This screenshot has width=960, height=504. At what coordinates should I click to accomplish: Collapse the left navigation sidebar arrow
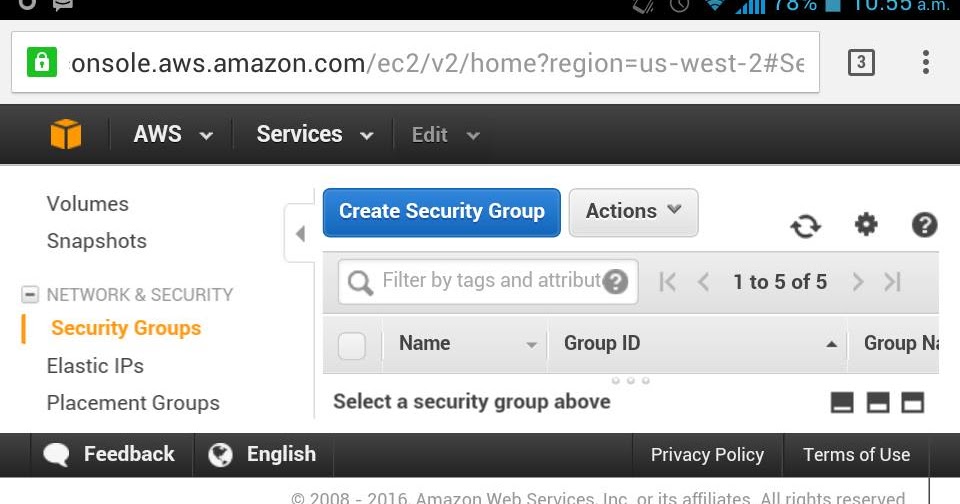tap(300, 234)
